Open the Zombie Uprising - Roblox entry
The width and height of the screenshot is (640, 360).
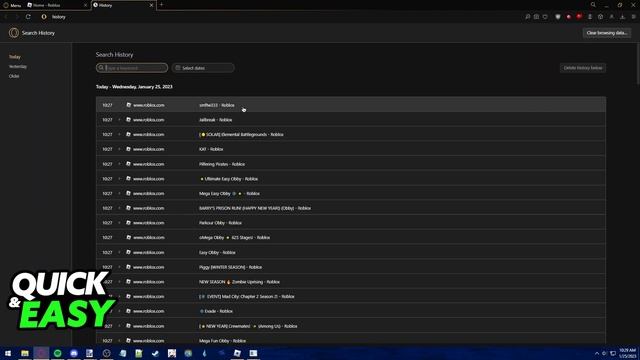tap(351, 282)
